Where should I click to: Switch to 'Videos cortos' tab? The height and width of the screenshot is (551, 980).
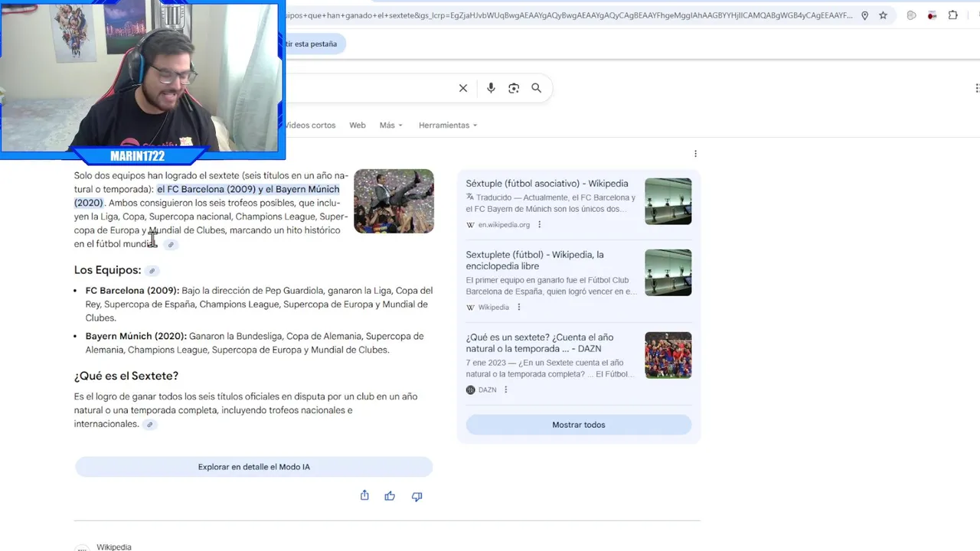click(x=309, y=126)
